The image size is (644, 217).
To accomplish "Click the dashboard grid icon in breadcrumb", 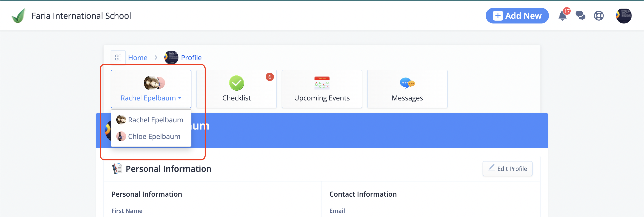I will 118,57.
